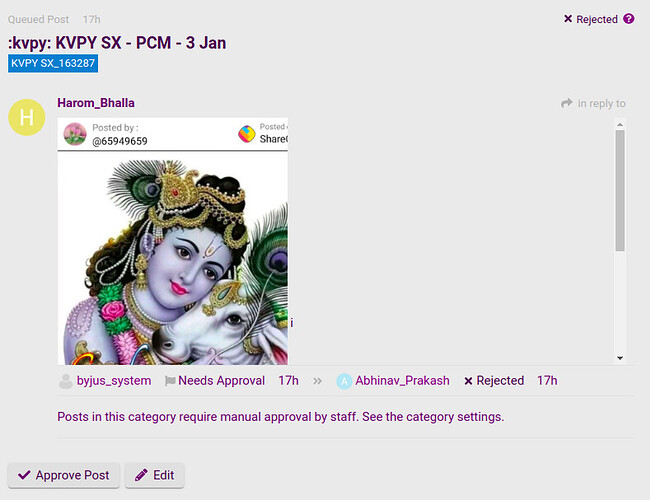Click the poster lotus avatar in image
The width and height of the screenshot is (650, 500).
(x=75, y=134)
